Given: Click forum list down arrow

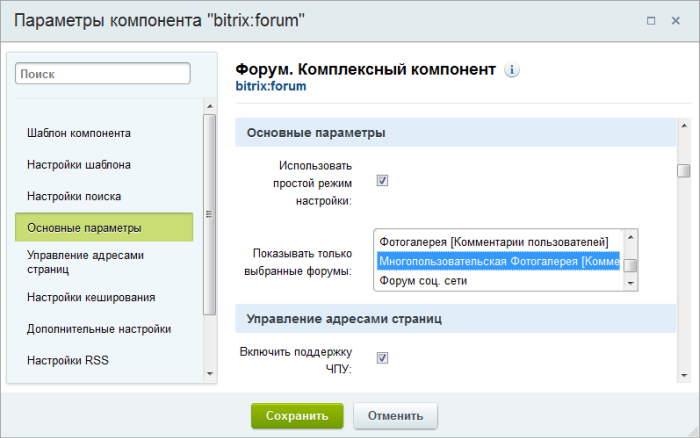Looking at the screenshot, I should 630,284.
